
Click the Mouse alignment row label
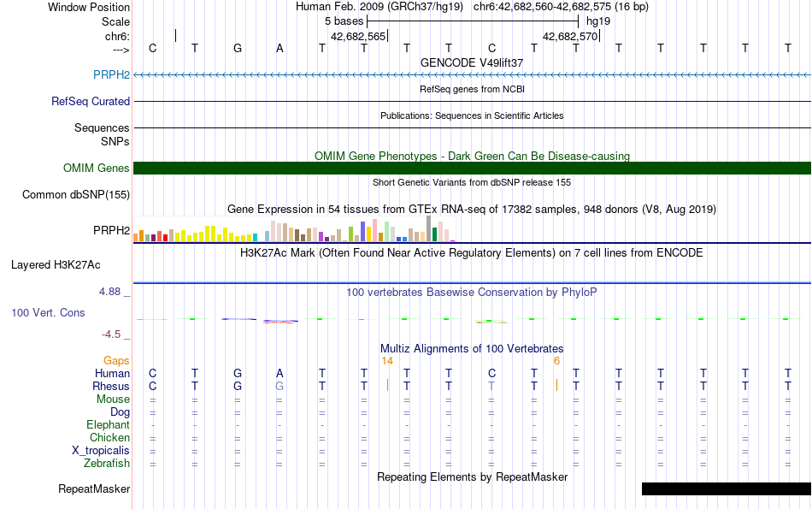tap(113, 400)
